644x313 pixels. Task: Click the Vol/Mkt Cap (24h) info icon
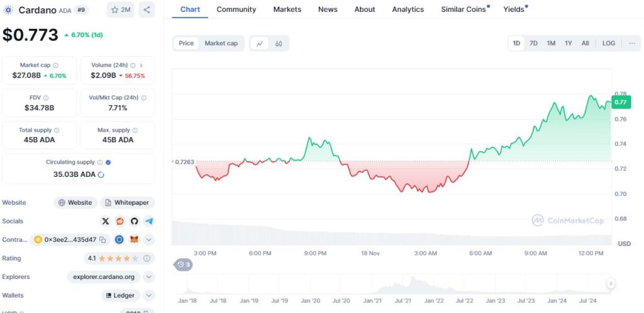click(144, 98)
